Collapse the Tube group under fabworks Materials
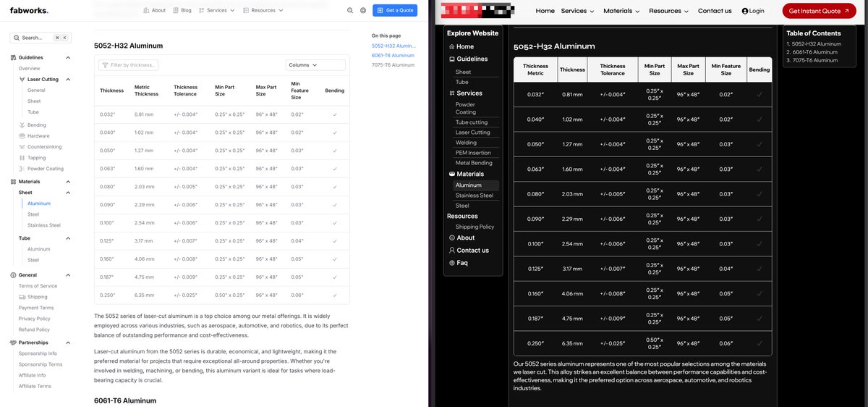The image size is (868, 407). tap(68, 238)
